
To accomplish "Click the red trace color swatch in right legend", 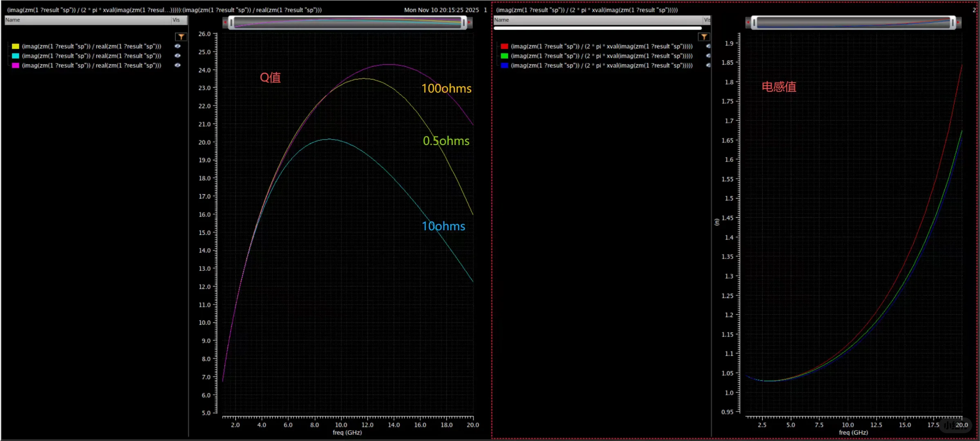I will [504, 46].
